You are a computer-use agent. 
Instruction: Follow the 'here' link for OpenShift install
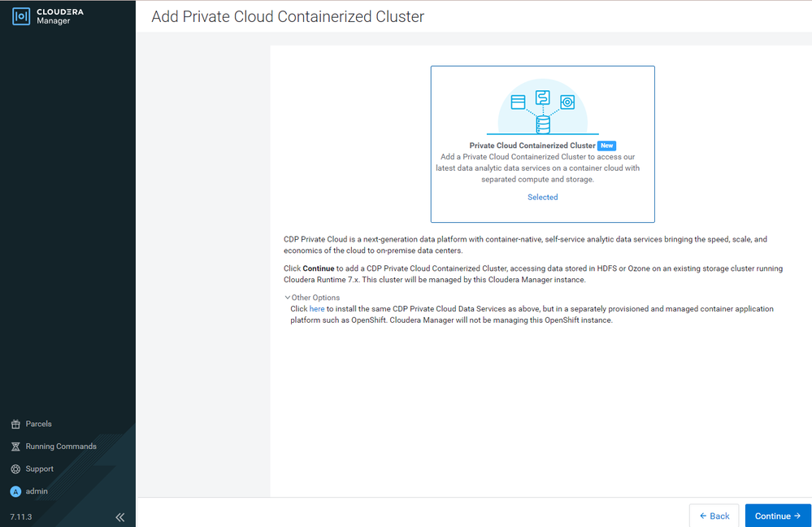coord(317,309)
